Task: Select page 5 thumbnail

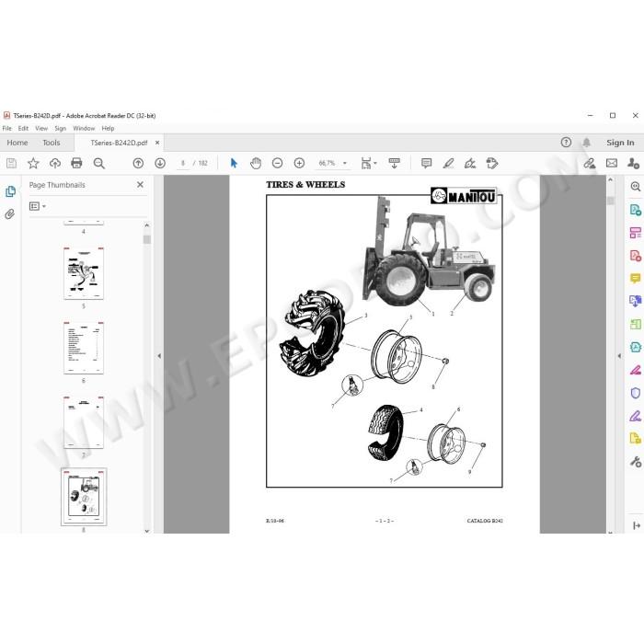Action: pyautogui.click(x=84, y=273)
